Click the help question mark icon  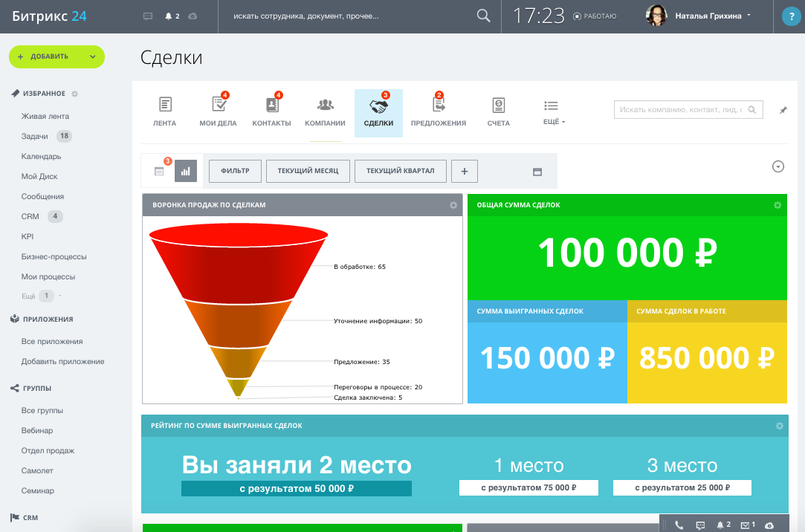coord(789,16)
